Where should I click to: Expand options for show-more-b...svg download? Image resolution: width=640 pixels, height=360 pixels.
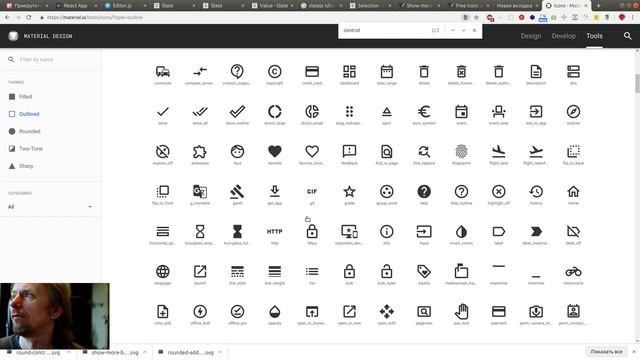click(144, 352)
